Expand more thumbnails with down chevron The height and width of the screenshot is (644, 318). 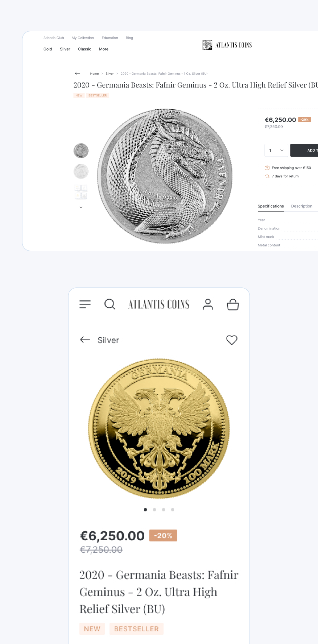click(81, 207)
